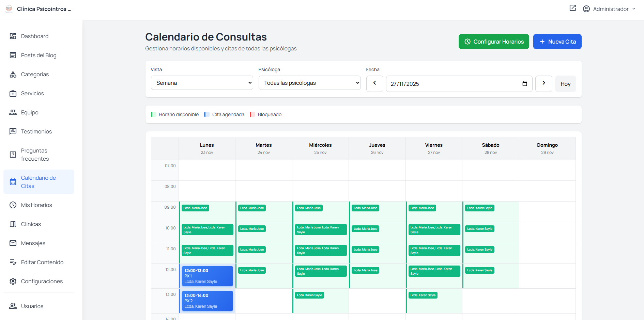
Task: Open Categorías in the sidebar
Action: click(39, 74)
